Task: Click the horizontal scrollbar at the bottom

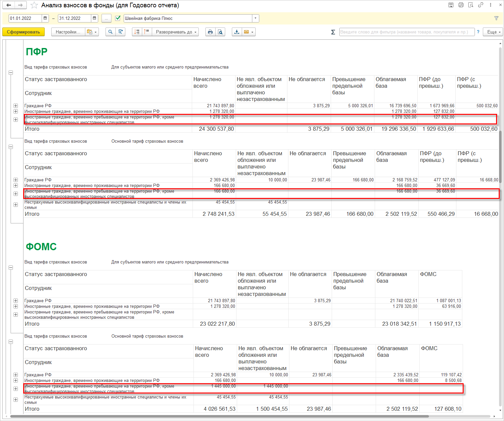Action: (219, 416)
